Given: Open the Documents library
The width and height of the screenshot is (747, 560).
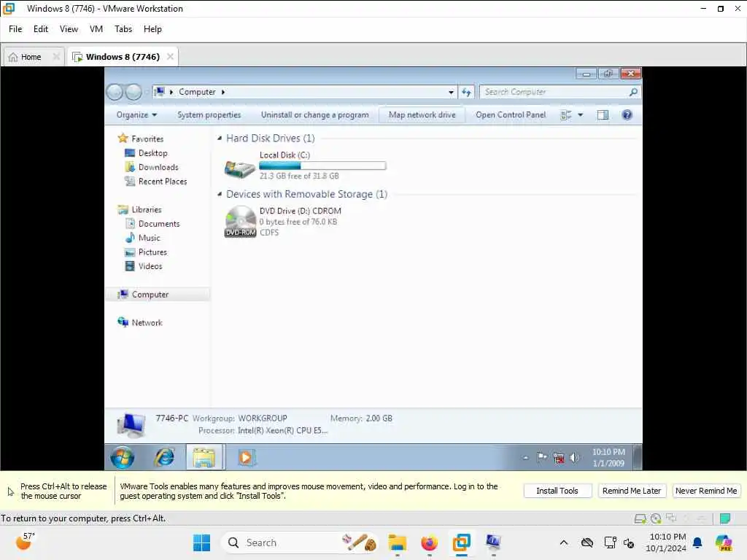Looking at the screenshot, I should point(158,224).
